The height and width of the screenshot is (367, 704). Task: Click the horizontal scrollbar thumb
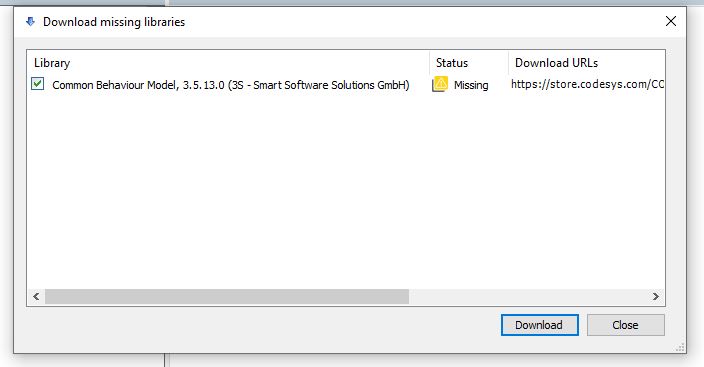coord(227,296)
